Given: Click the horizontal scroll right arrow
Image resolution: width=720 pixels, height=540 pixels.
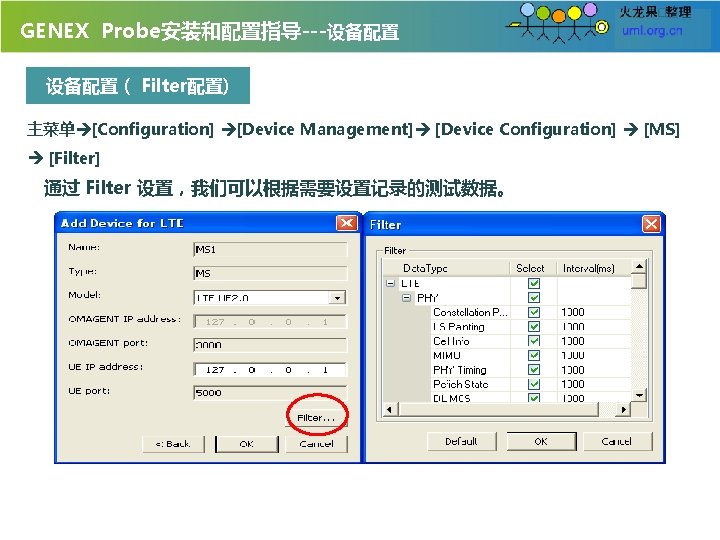Looking at the screenshot, I should (623, 409).
